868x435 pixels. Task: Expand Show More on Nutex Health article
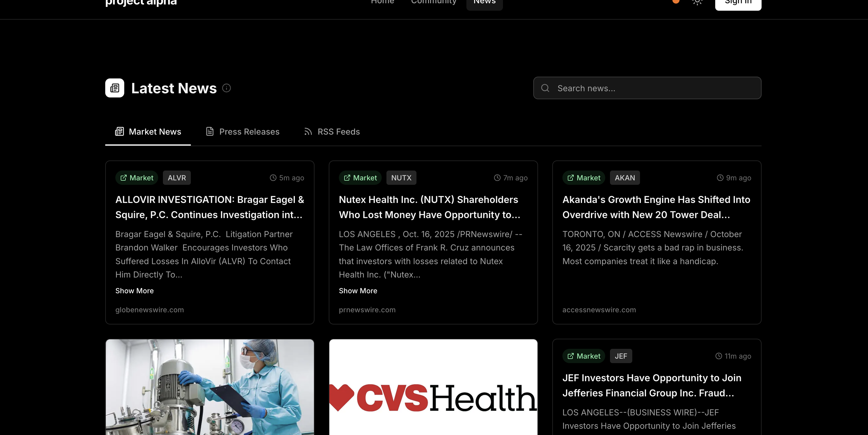coord(358,291)
